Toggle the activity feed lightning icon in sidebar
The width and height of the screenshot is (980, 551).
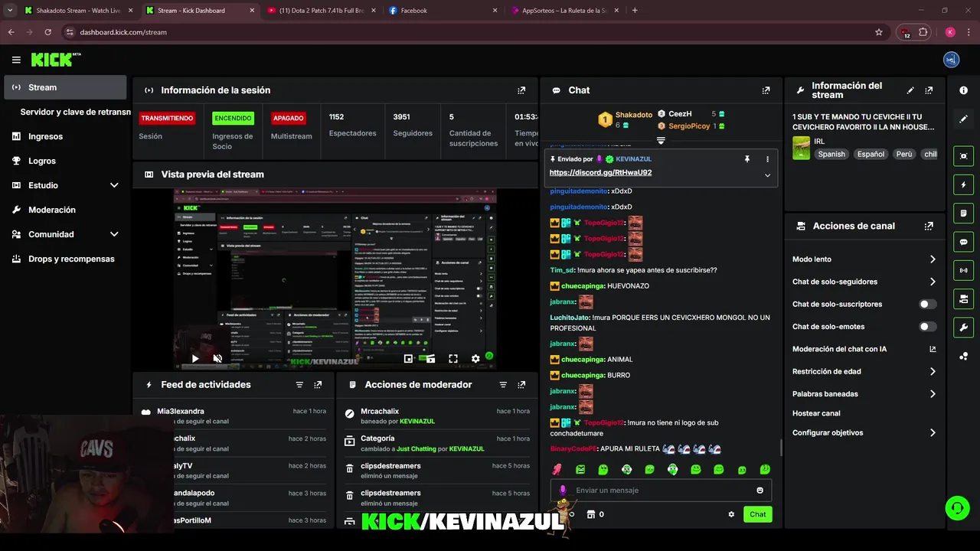click(963, 184)
